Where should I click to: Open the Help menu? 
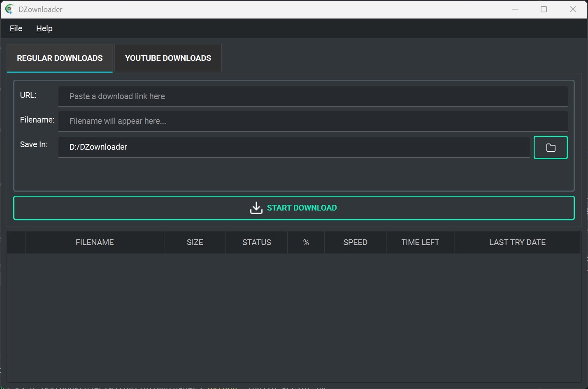(x=44, y=28)
